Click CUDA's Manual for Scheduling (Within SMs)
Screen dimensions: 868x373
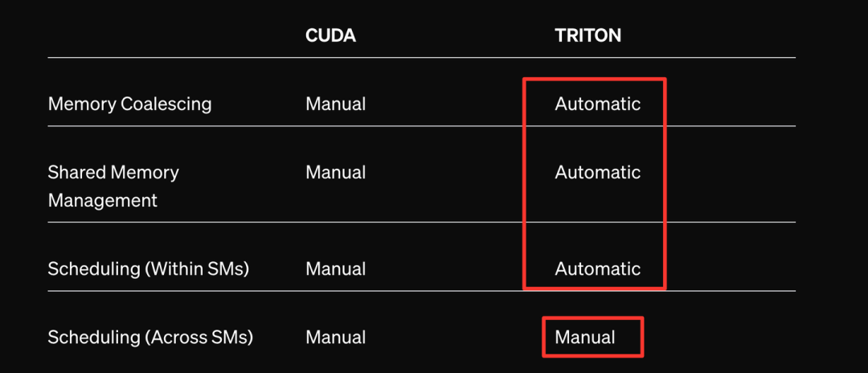click(335, 269)
